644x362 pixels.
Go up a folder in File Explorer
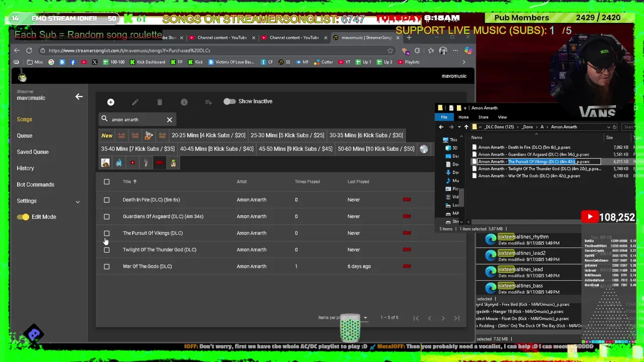click(x=466, y=127)
